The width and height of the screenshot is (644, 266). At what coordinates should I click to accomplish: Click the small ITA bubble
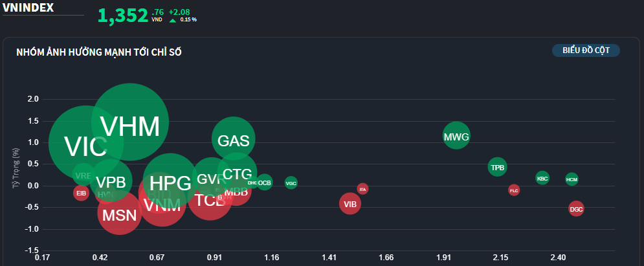tap(362, 189)
